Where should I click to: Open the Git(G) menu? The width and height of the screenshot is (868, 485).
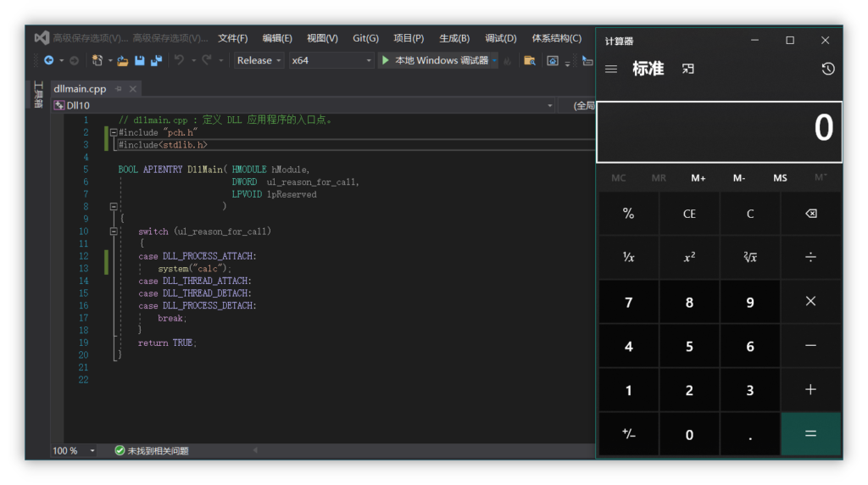366,38
